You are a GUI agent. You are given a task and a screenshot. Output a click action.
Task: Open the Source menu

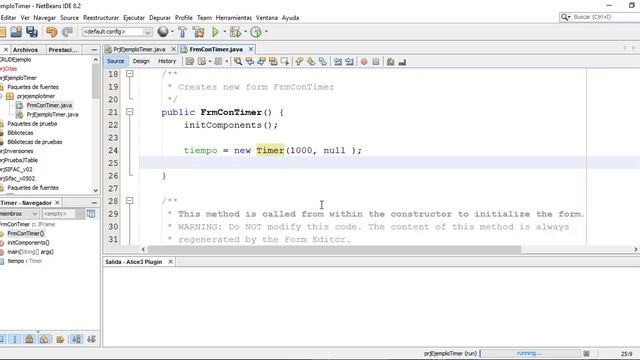coord(69,18)
